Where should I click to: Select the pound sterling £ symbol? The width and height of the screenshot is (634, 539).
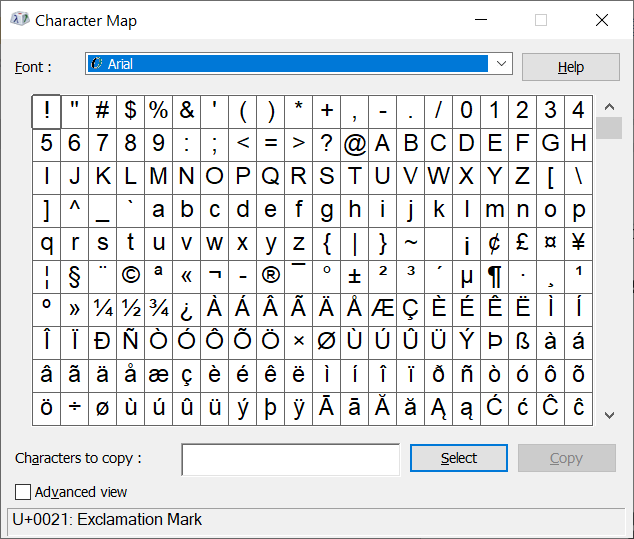[522, 244]
